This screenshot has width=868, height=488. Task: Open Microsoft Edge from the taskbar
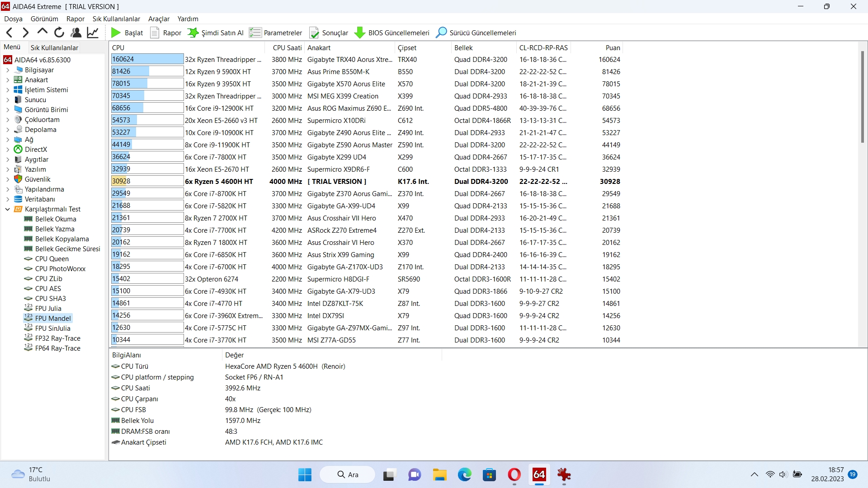click(464, 474)
